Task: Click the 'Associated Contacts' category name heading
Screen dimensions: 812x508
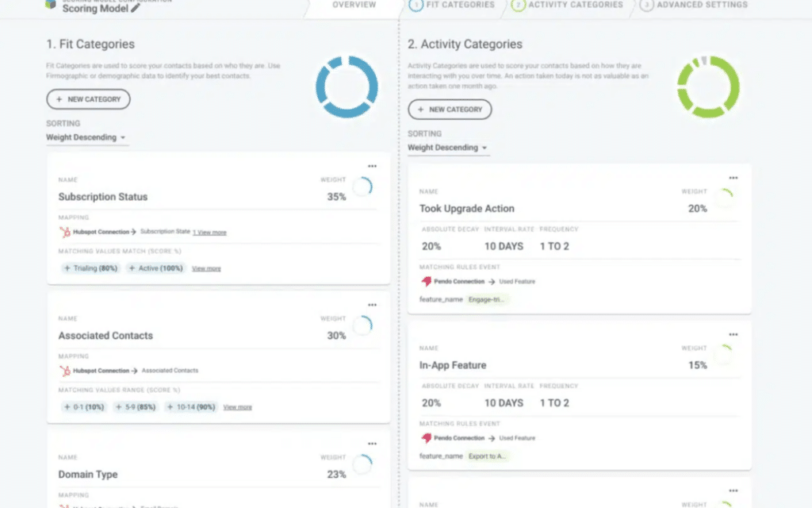Action: (x=105, y=336)
